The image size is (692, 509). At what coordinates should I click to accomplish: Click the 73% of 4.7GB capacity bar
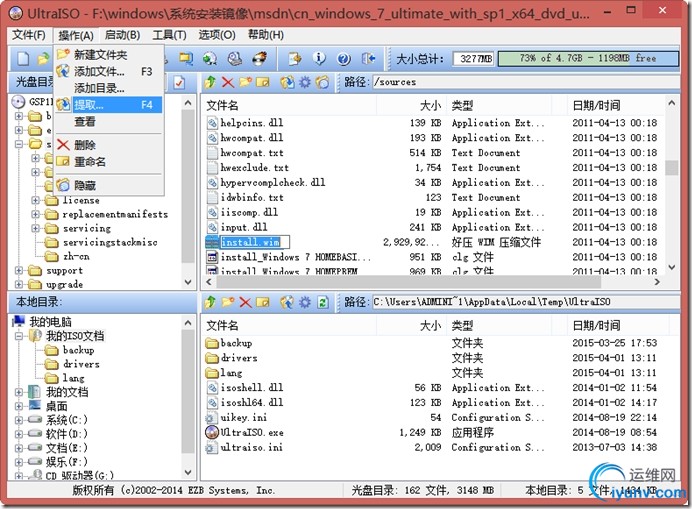coord(588,58)
